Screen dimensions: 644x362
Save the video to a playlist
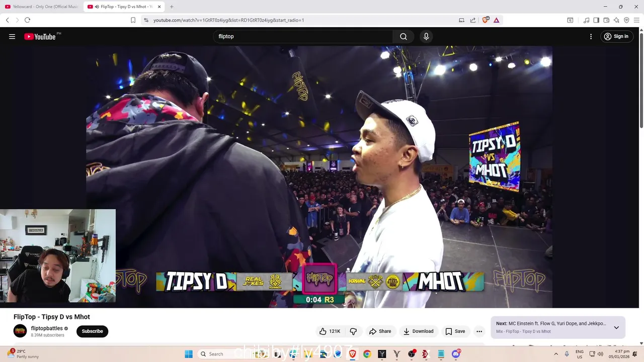(x=455, y=331)
